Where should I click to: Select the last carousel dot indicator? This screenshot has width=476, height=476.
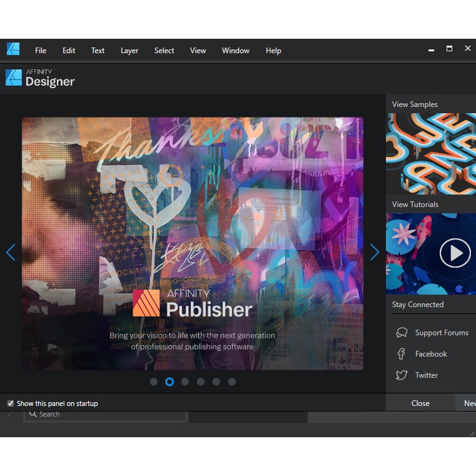(x=232, y=382)
